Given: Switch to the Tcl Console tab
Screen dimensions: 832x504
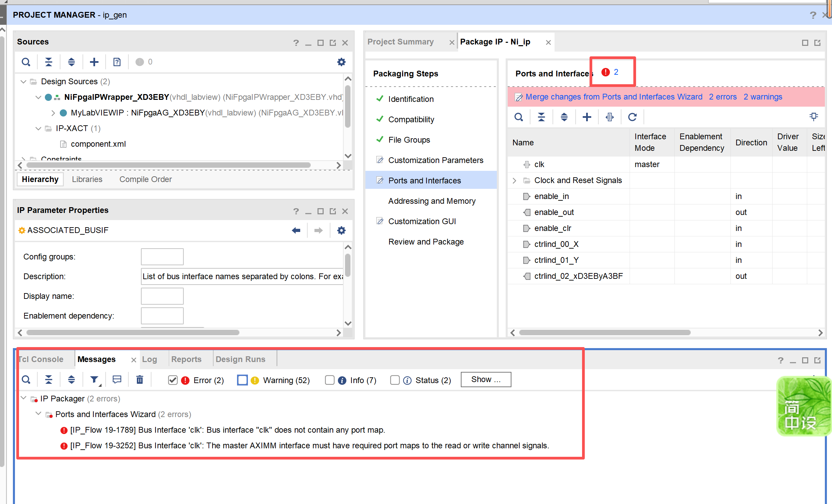Looking at the screenshot, I should click(x=41, y=359).
